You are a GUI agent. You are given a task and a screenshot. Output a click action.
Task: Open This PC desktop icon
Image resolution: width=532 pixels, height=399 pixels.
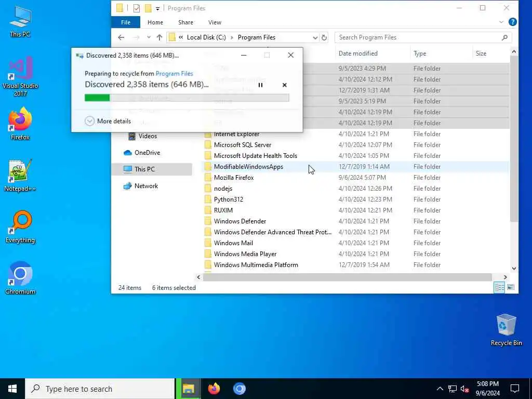[20, 21]
